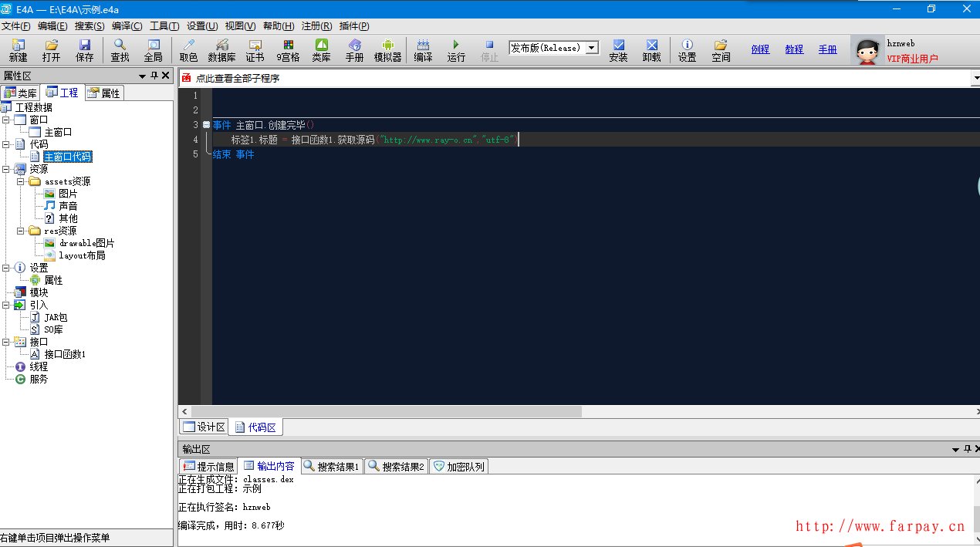980x547 pixels.
Task: Open the 取色 color picker tool
Action: tap(188, 50)
